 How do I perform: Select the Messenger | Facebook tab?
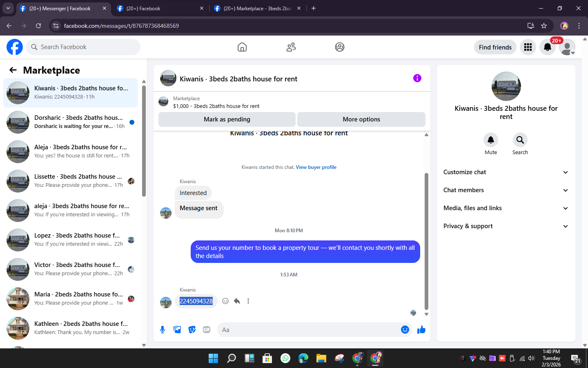click(63, 8)
